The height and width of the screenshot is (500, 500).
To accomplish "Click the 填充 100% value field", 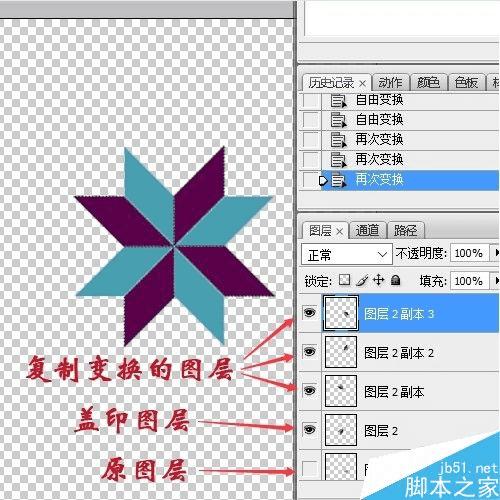I will point(469,281).
